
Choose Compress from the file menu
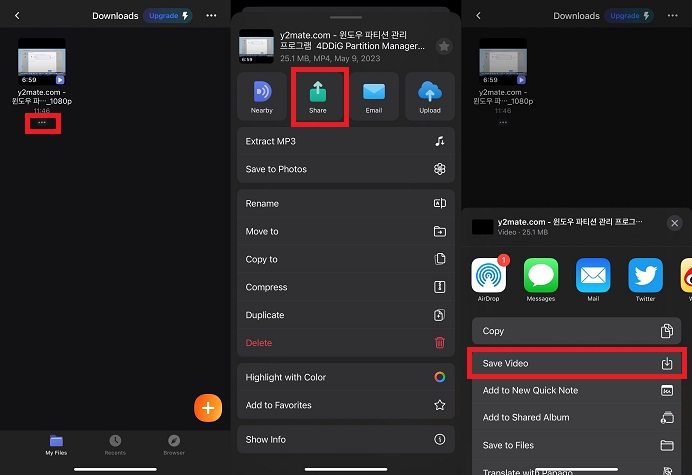point(346,287)
